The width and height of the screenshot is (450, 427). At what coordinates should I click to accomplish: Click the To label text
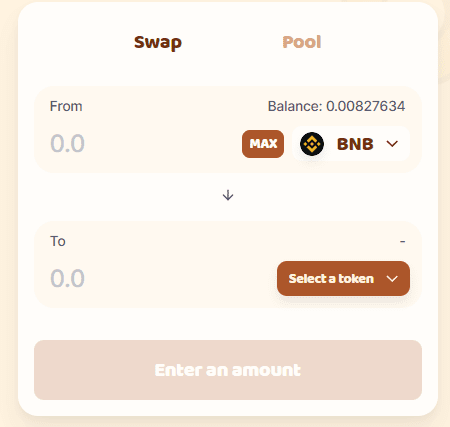(x=58, y=241)
